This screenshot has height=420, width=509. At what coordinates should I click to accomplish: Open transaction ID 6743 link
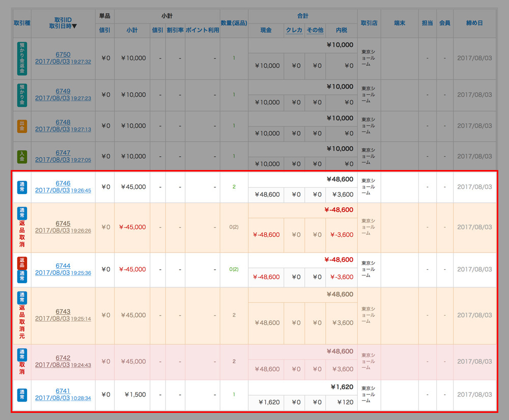tap(63, 312)
